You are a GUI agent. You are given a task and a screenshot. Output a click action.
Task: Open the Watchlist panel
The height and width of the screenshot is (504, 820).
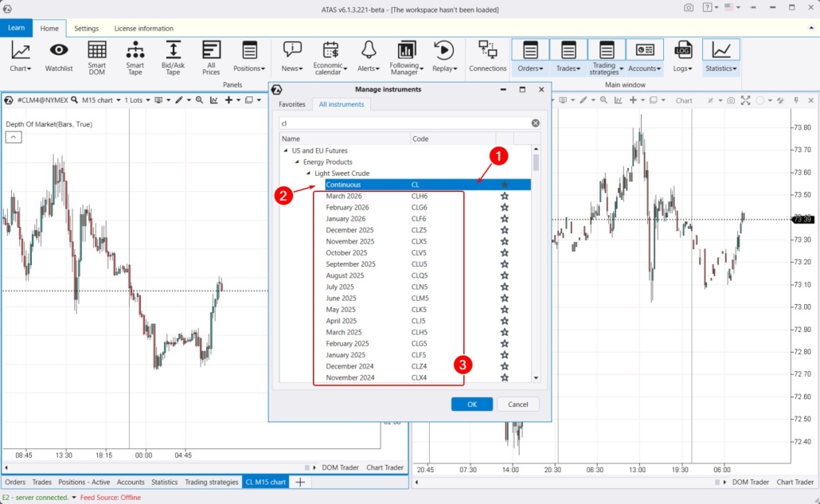click(59, 57)
